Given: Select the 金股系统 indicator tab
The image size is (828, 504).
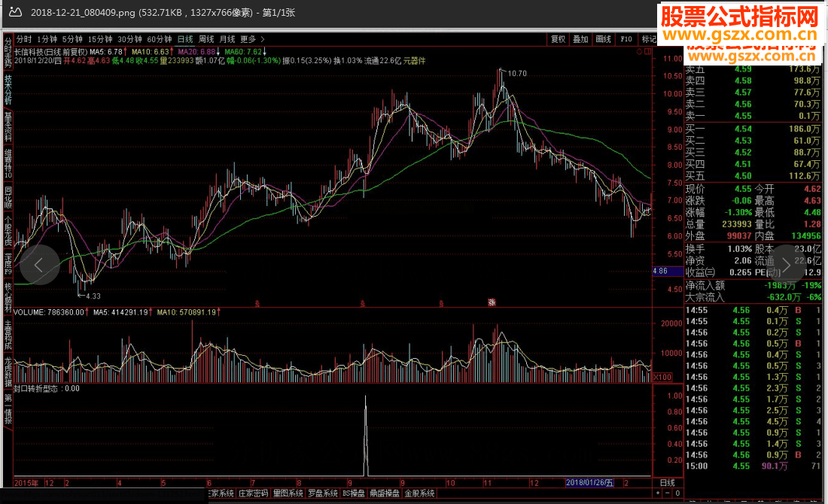Looking at the screenshot, I should point(419,493).
